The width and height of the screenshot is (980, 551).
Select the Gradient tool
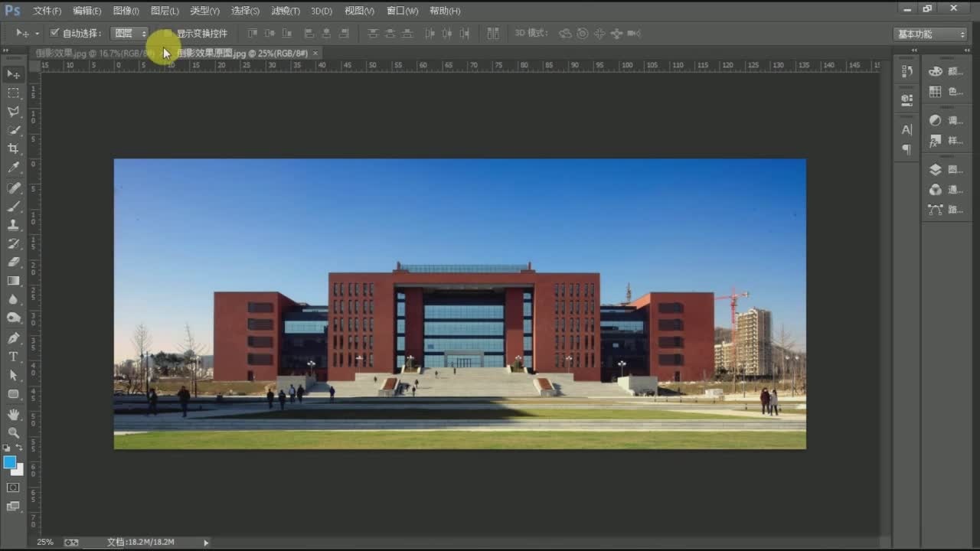click(x=14, y=281)
